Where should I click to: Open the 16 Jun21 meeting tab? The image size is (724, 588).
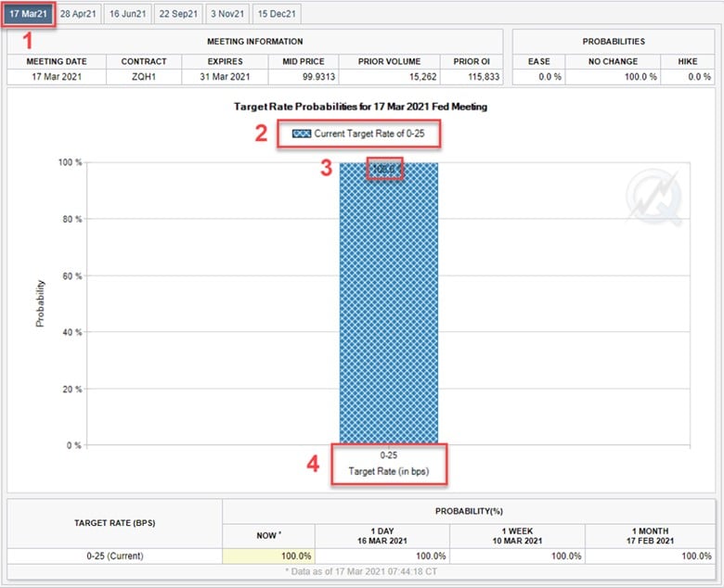pyautogui.click(x=127, y=14)
